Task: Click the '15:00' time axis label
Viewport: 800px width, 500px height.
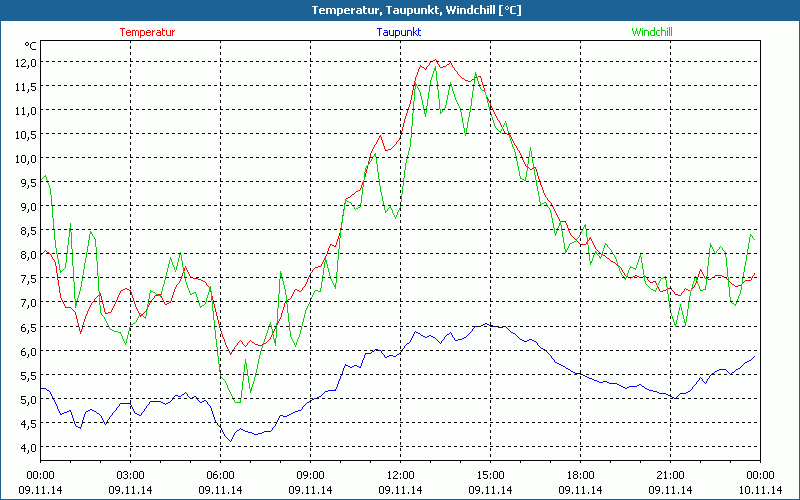Action: (x=490, y=476)
